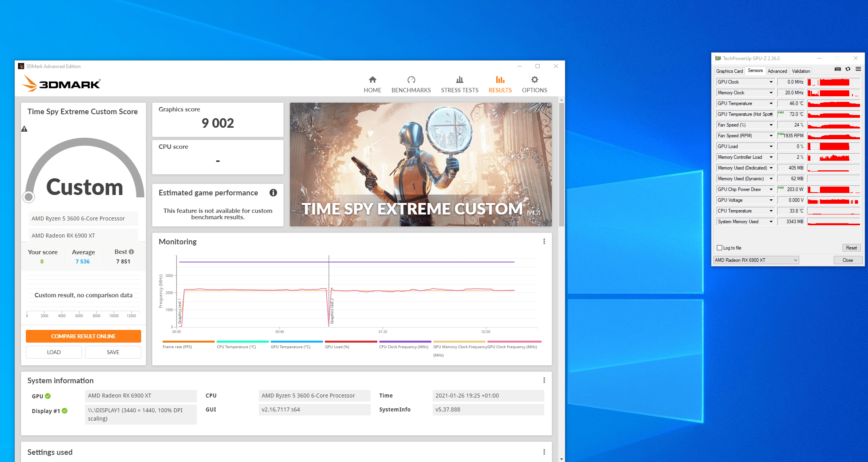
Task: Click LOAD result button
Action: click(54, 352)
